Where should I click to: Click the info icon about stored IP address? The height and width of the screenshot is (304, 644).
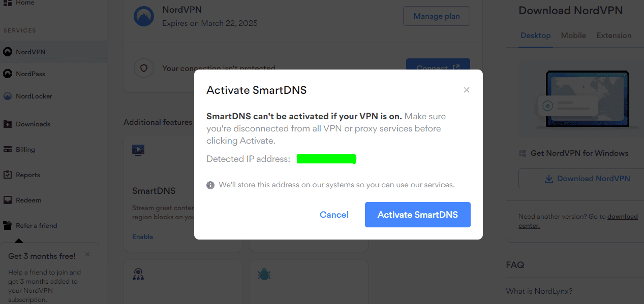(210, 185)
